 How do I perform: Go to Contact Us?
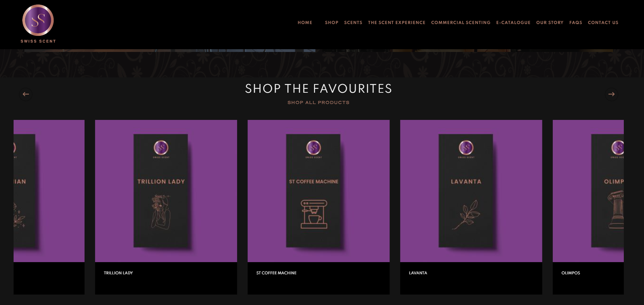(x=603, y=23)
